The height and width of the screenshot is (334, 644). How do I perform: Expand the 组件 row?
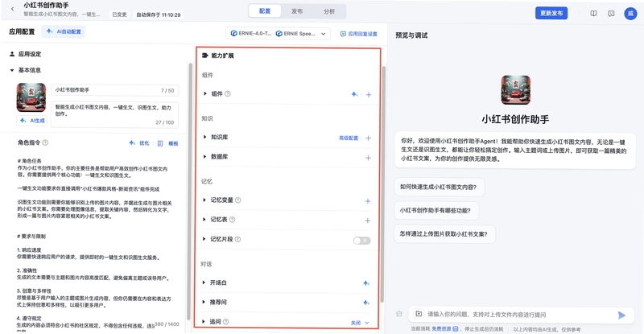pos(205,93)
